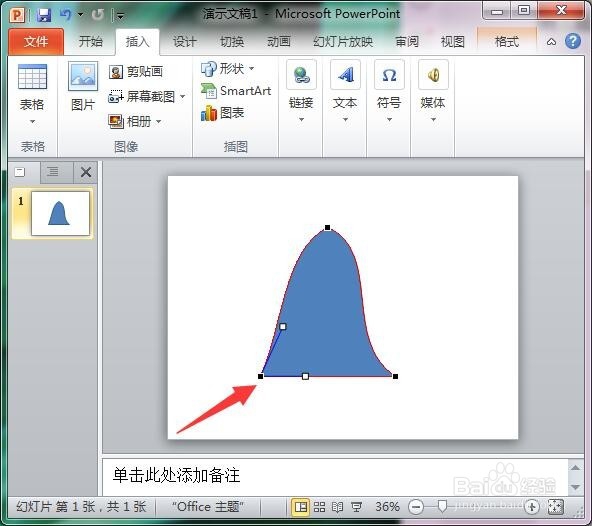Expand the 媒体 dropdown arrow
The height and width of the screenshot is (526, 592).
tap(433, 120)
